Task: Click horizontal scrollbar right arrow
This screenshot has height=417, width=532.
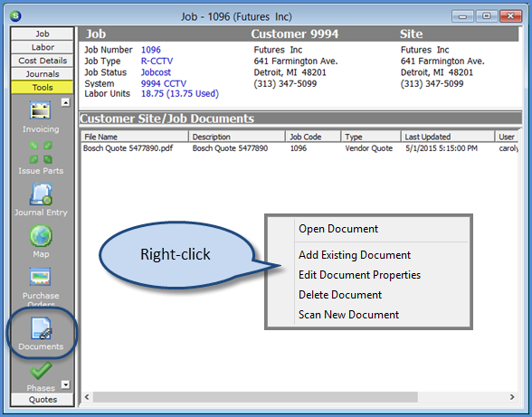Action: [512, 396]
